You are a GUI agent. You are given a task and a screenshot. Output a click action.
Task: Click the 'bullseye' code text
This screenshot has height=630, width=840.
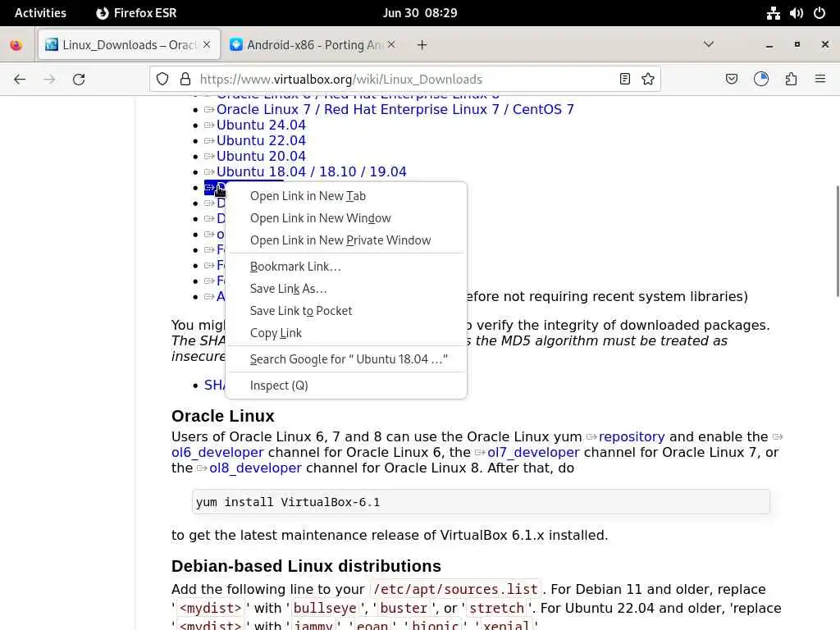(325, 608)
